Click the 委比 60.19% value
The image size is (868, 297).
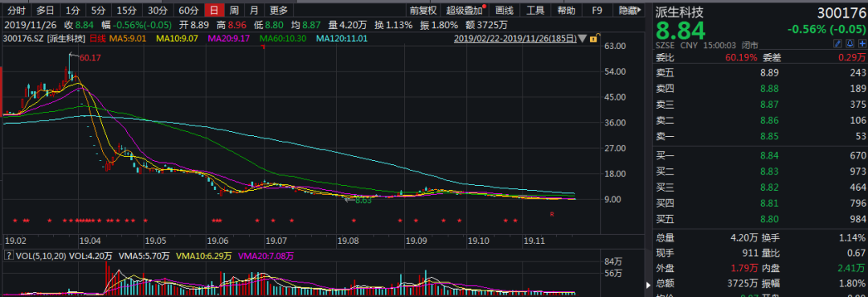coord(742,57)
